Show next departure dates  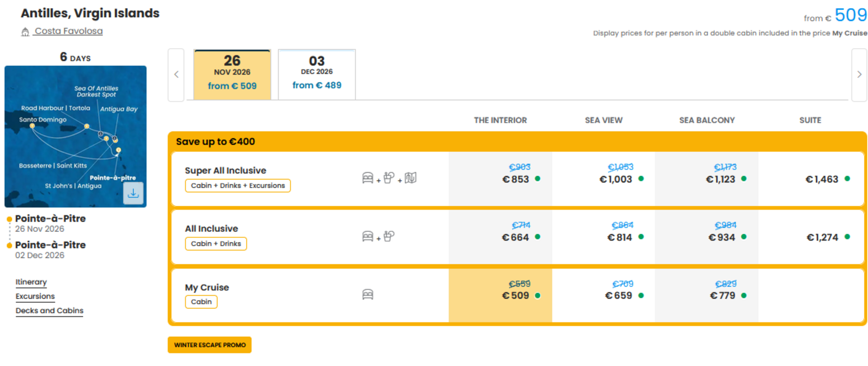(x=859, y=75)
